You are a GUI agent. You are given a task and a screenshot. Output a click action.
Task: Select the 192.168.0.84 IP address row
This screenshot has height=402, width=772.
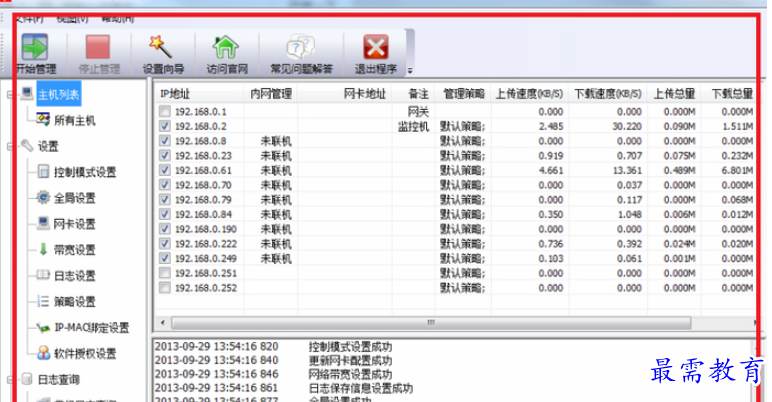(x=203, y=214)
